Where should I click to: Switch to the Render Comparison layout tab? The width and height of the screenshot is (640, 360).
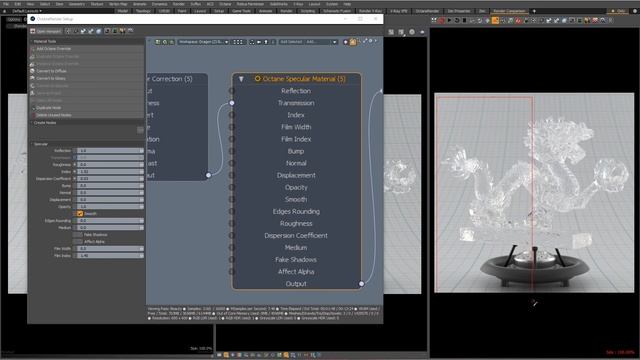tap(509, 11)
